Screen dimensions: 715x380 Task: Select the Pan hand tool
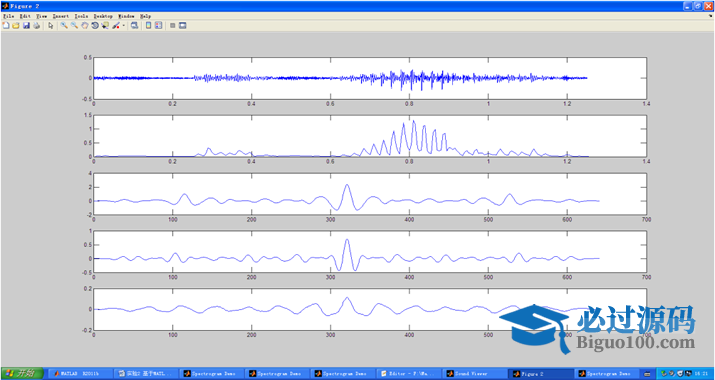coord(85,26)
